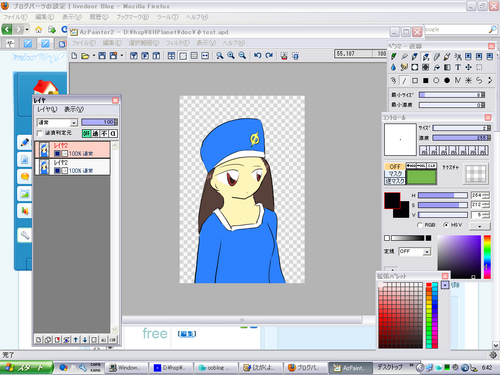Click pencil icon in blog sidebar
This screenshot has width=500, height=375.
click(25, 142)
